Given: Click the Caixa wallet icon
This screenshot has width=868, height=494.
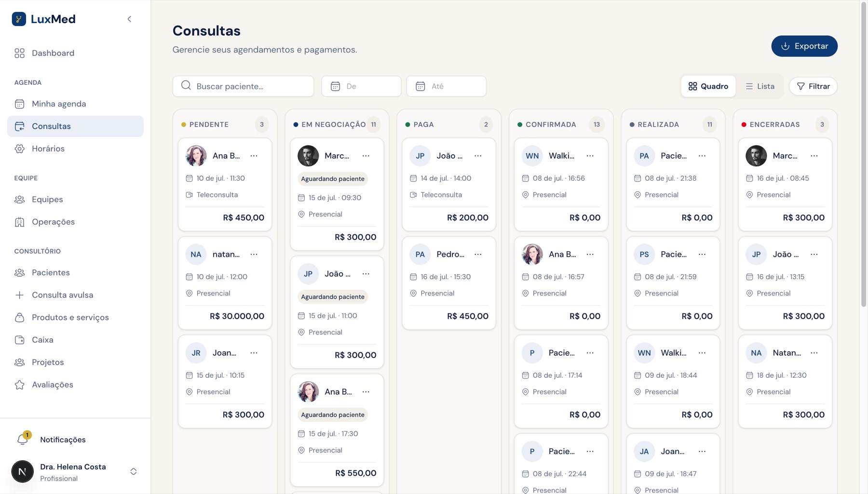Looking at the screenshot, I should tap(19, 340).
